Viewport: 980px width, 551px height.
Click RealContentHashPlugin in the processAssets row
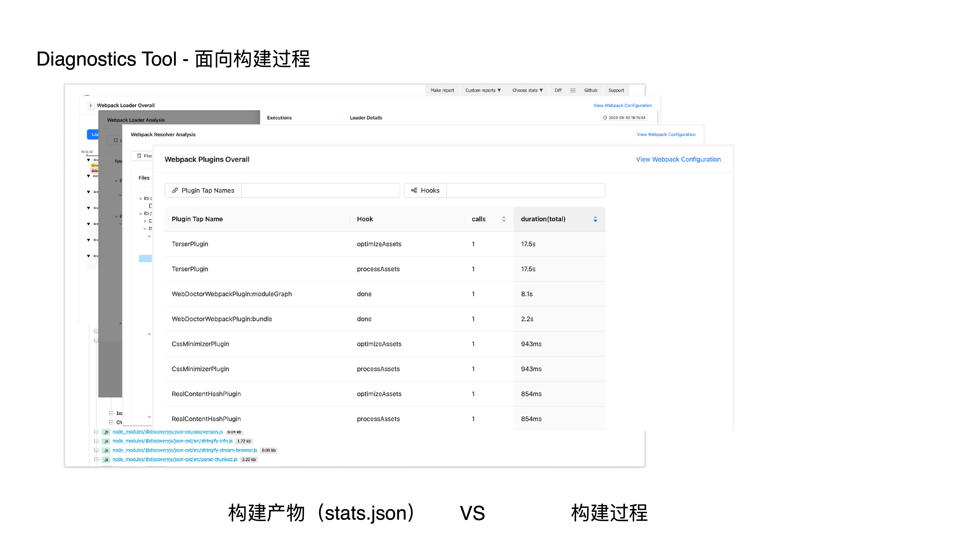point(206,419)
